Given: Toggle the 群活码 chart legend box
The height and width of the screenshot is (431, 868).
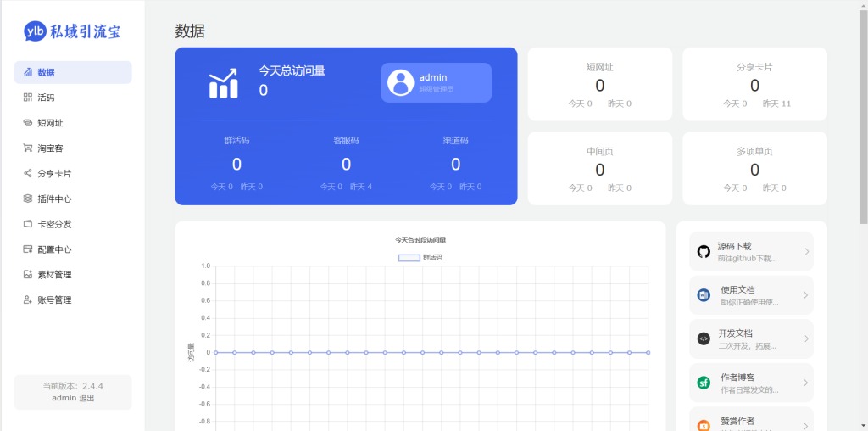Looking at the screenshot, I should pyautogui.click(x=409, y=257).
